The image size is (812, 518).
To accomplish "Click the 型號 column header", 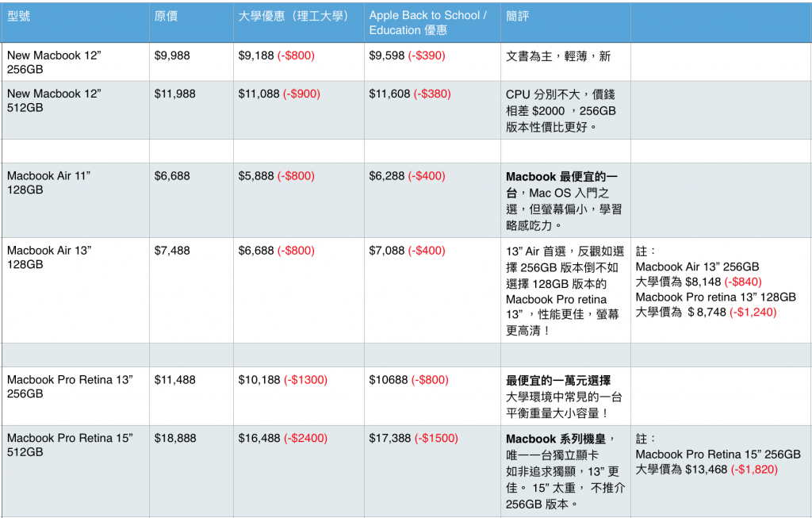I will click(19, 16).
